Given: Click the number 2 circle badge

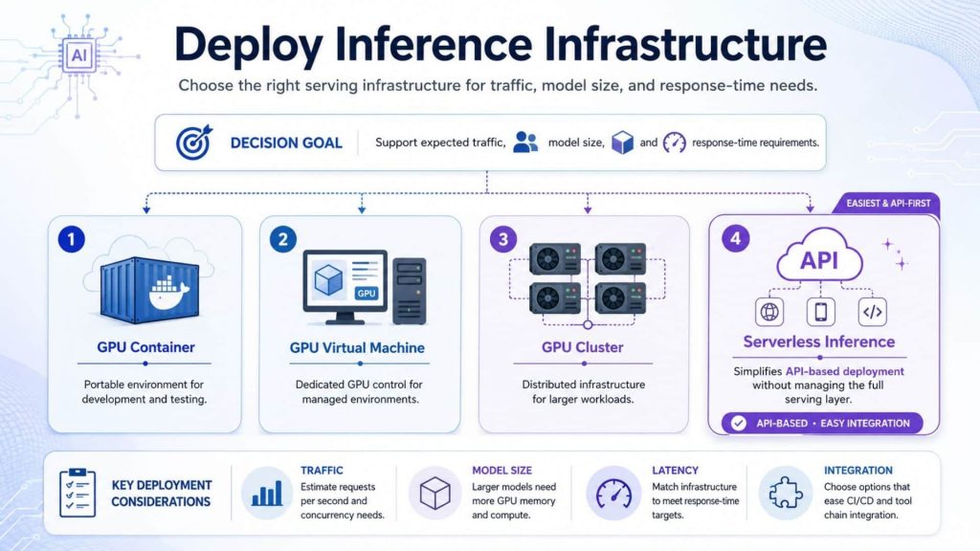Looking at the screenshot, I should [283, 239].
